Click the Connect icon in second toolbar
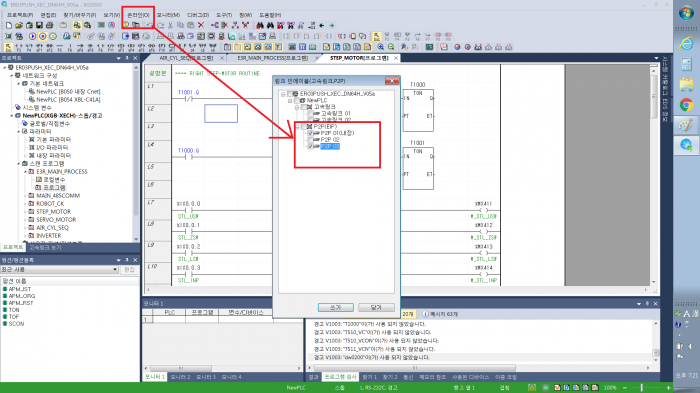The image size is (700, 393). (x=8, y=36)
